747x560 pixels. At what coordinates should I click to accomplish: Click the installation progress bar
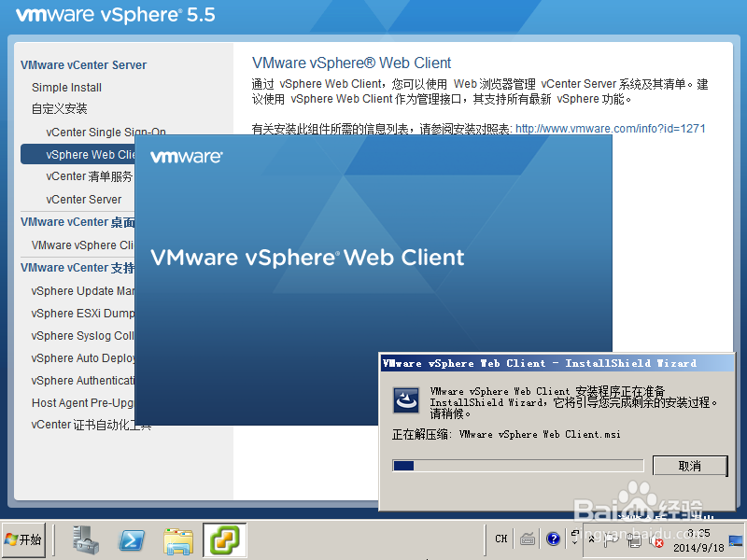click(x=518, y=465)
